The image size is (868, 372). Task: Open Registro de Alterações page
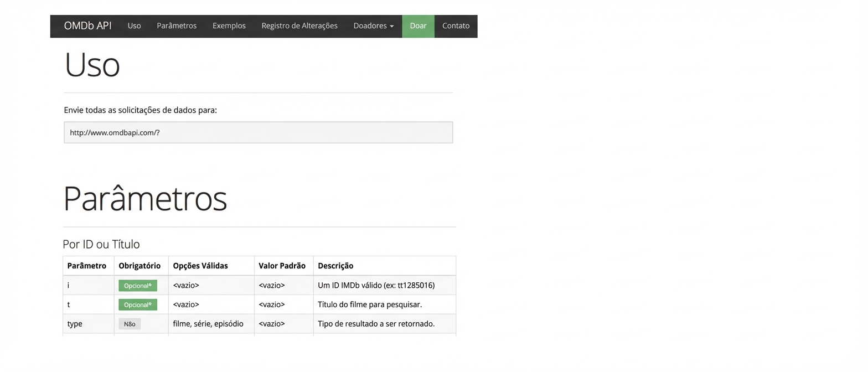(x=299, y=25)
